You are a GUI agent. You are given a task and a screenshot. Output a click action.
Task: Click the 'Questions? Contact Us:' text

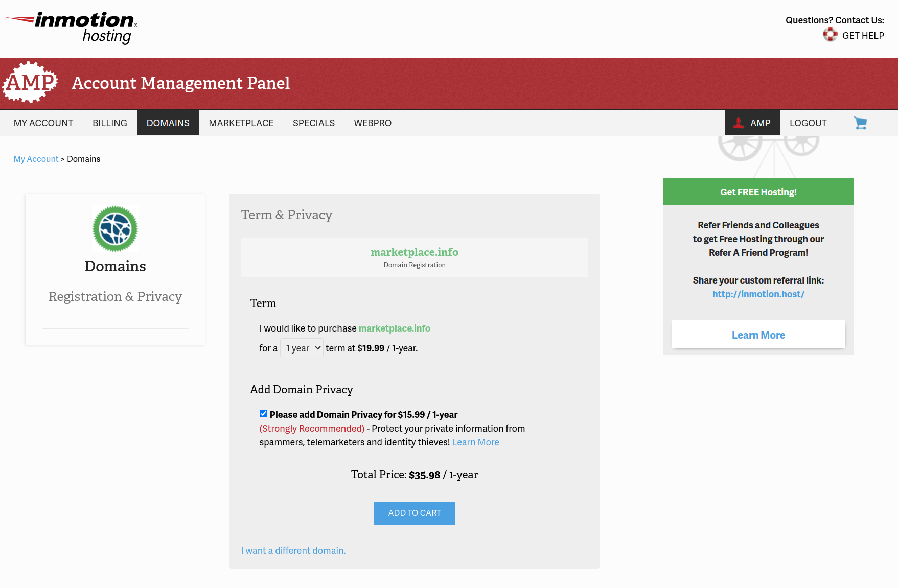pyautogui.click(x=835, y=20)
